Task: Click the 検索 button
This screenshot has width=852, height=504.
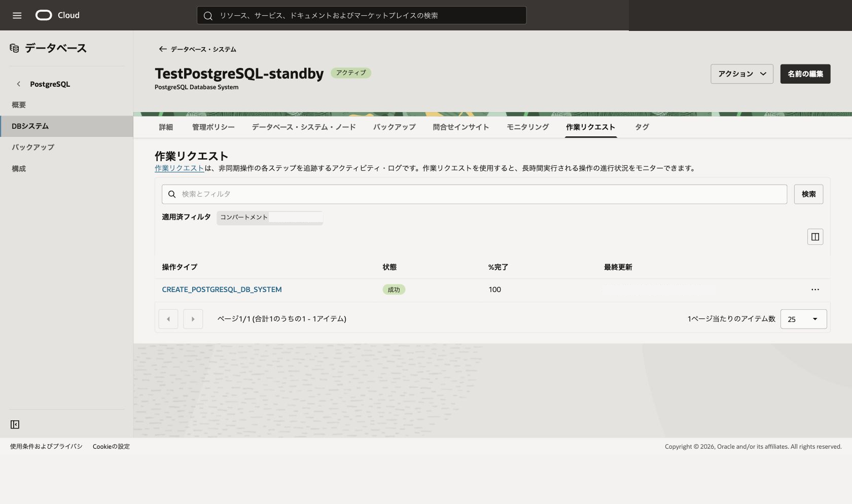Action: (808, 194)
